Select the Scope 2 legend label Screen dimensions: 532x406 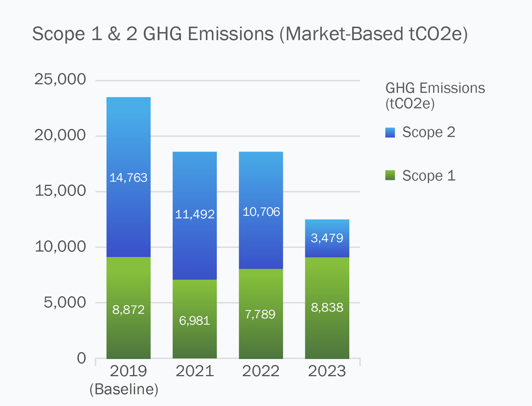tap(428, 132)
